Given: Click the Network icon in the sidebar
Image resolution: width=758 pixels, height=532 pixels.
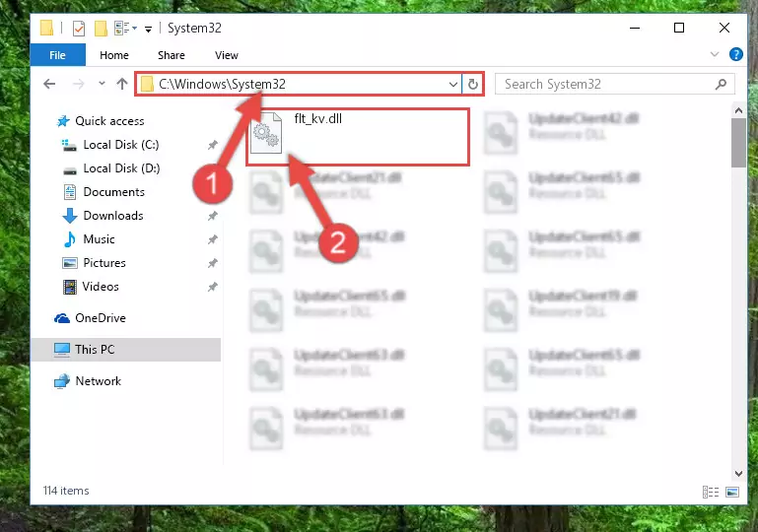Looking at the screenshot, I should coord(61,381).
